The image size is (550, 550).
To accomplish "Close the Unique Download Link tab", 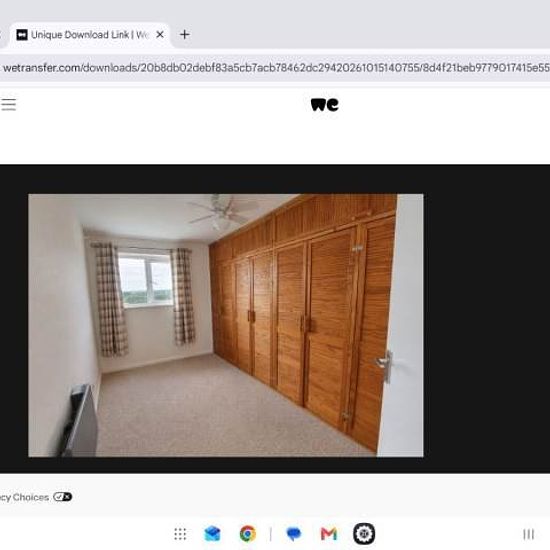I will [160, 34].
